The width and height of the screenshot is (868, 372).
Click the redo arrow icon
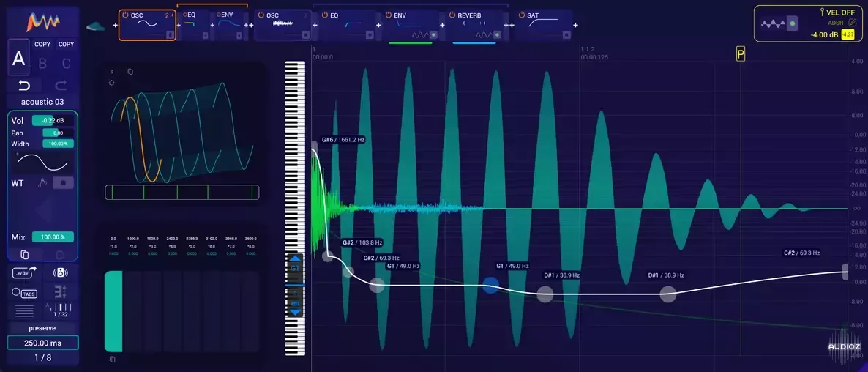[61, 85]
